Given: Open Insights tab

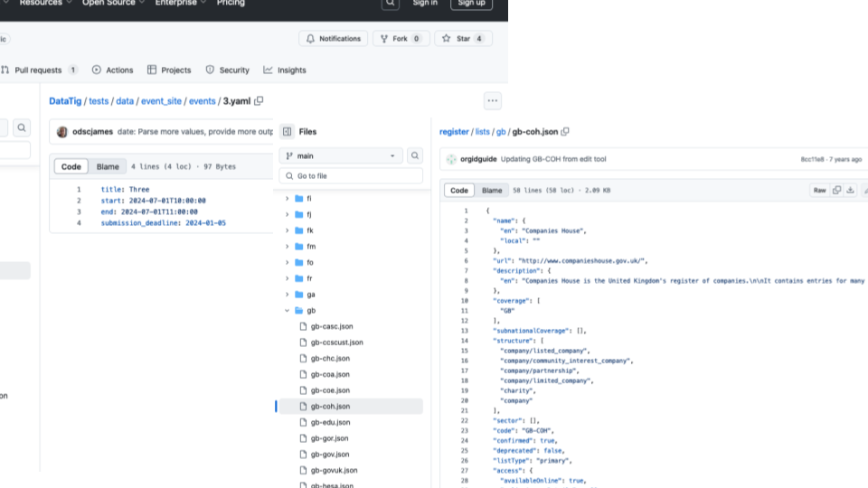Looking at the screenshot, I should [x=285, y=70].
